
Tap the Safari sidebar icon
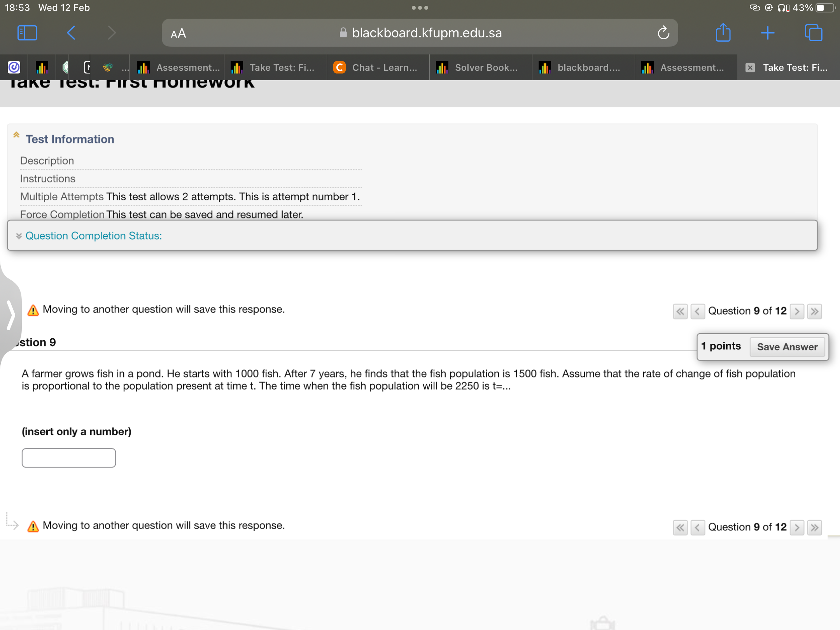point(27,33)
